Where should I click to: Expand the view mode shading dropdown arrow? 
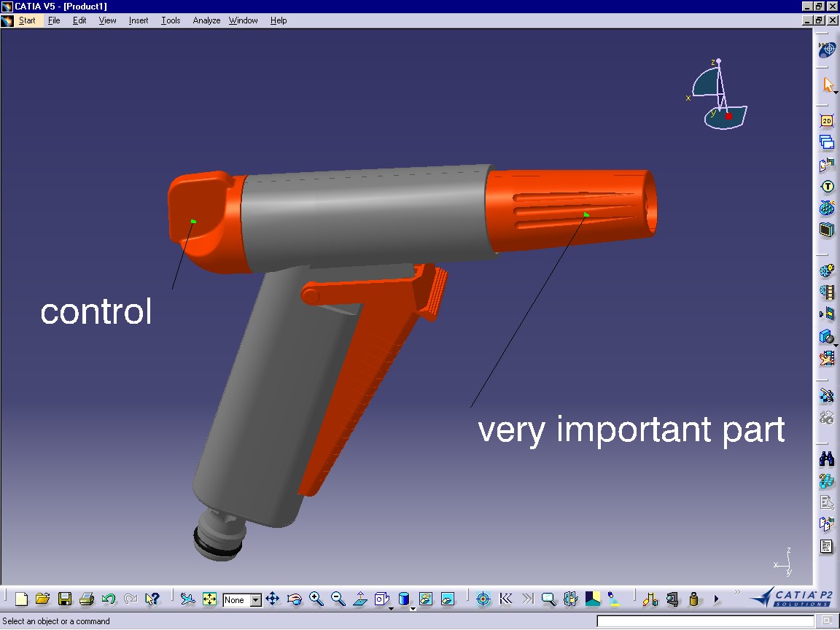point(413,608)
